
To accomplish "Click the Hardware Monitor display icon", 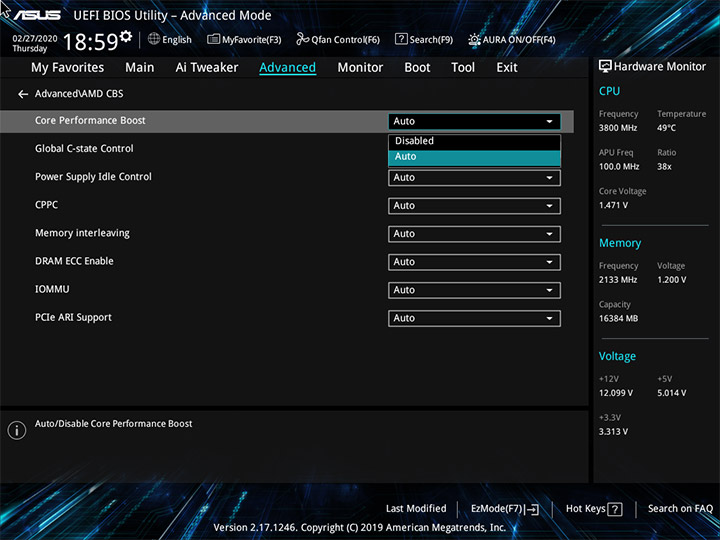I will tap(605, 67).
